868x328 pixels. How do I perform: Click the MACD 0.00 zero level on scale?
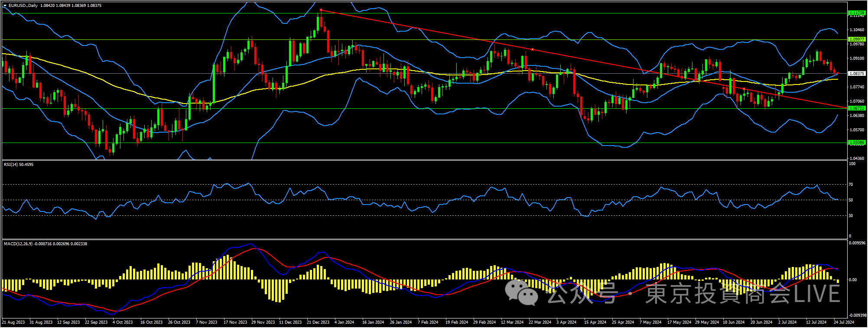(x=852, y=280)
